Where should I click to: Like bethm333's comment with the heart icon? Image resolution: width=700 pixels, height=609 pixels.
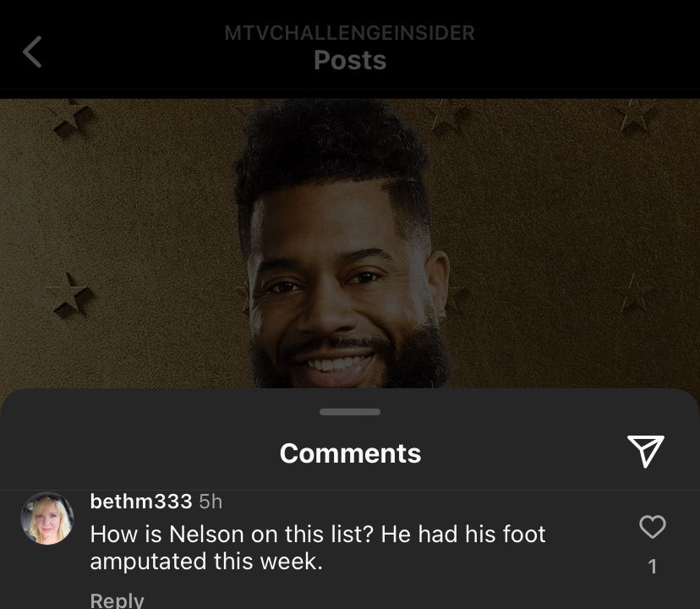(x=652, y=526)
